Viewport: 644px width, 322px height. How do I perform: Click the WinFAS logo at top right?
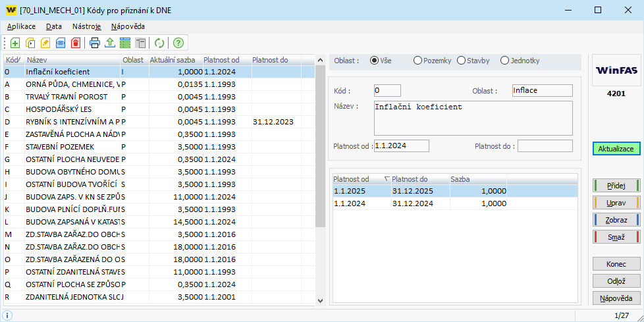616,70
